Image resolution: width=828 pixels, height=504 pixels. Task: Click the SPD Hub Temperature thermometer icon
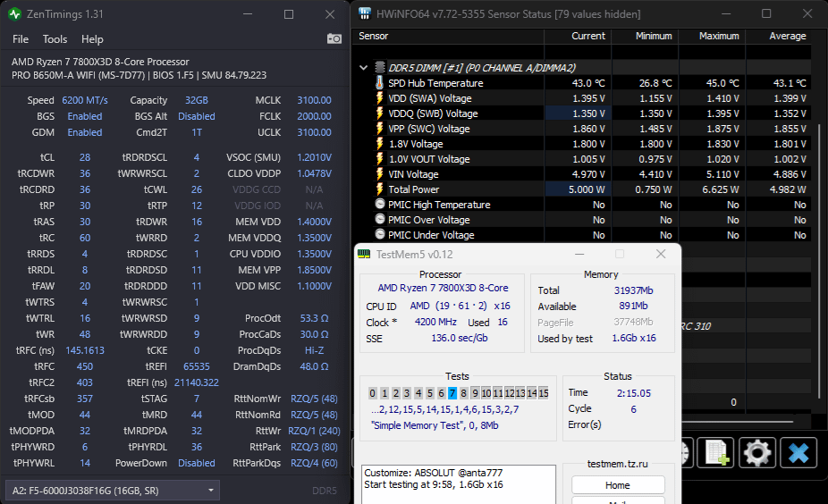(x=379, y=83)
